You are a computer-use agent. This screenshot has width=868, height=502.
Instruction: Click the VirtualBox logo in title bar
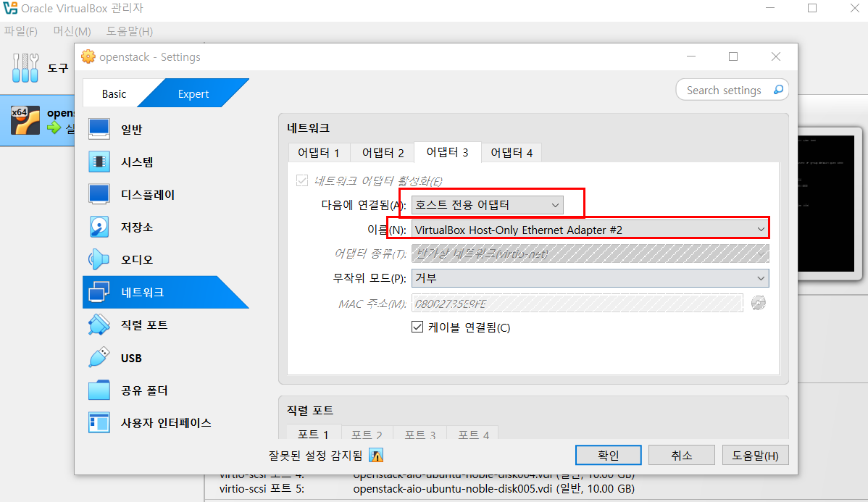[x=10, y=8]
